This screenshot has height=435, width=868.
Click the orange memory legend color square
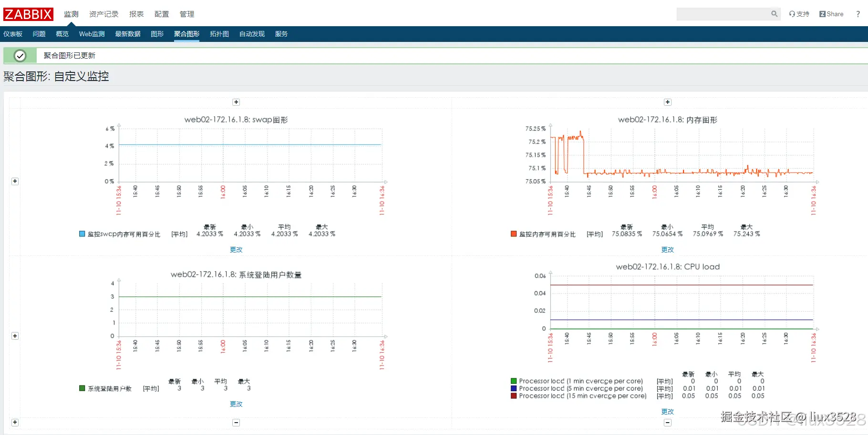click(x=514, y=234)
